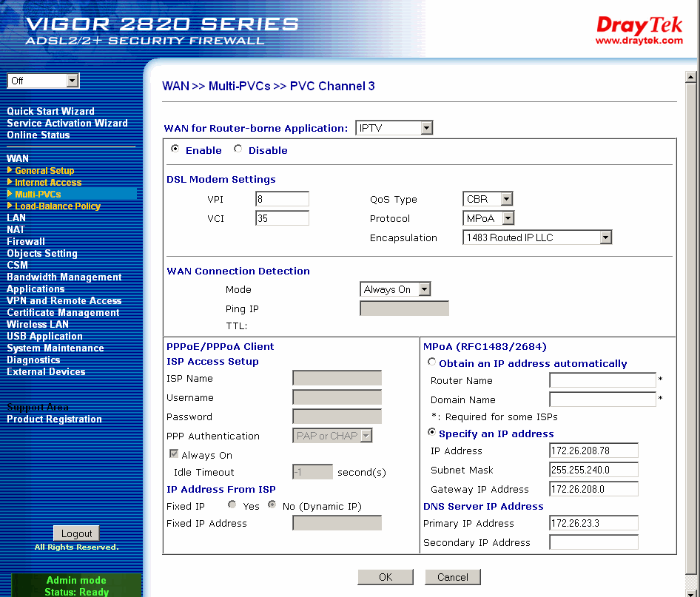
Task: Select the Disable radio button
Action: point(238,149)
